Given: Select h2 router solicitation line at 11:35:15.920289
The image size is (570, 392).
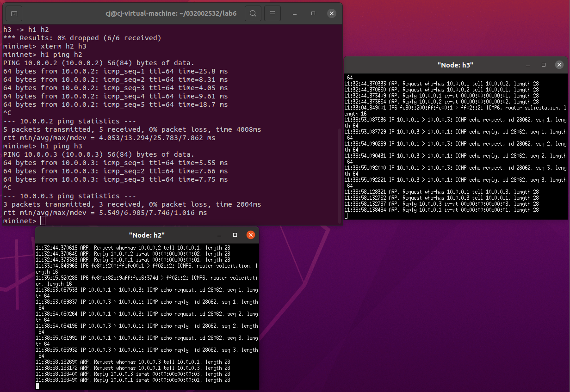Looking at the screenshot, I should (x=147, y=281).
